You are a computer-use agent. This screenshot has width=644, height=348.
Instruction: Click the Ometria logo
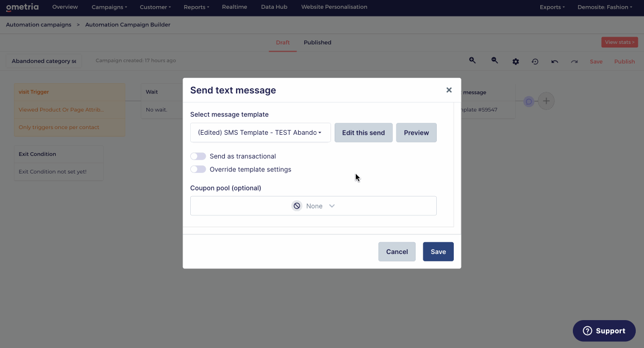(x=22, y=7)
